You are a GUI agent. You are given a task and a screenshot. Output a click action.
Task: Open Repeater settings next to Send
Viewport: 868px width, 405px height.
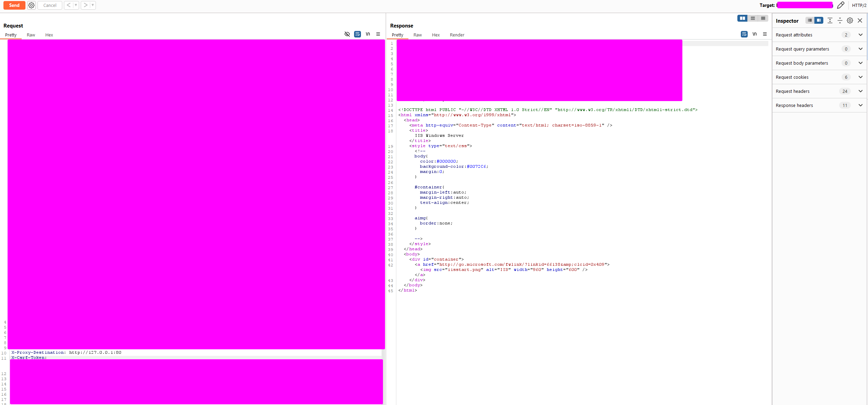click(x=31, y=5)
